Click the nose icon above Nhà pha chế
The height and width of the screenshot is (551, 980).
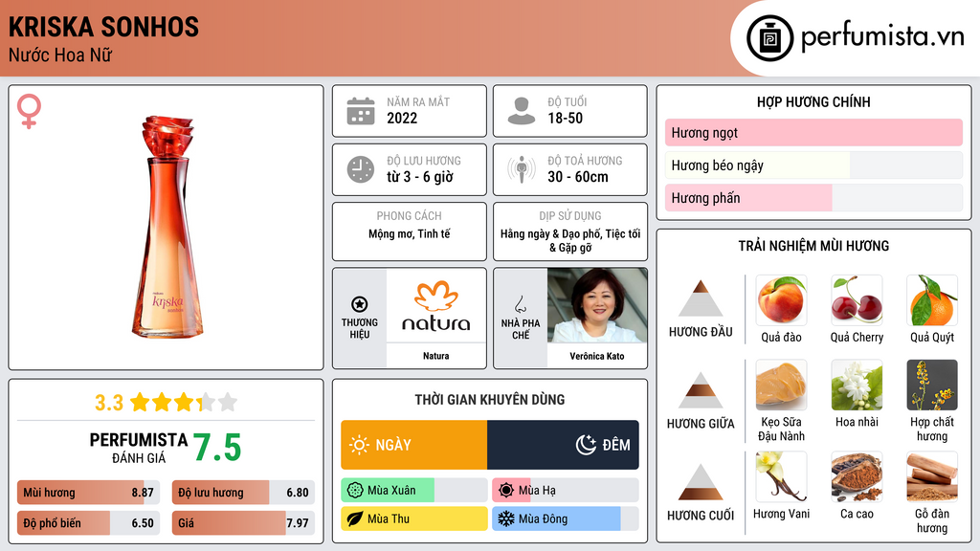point(520,304)
